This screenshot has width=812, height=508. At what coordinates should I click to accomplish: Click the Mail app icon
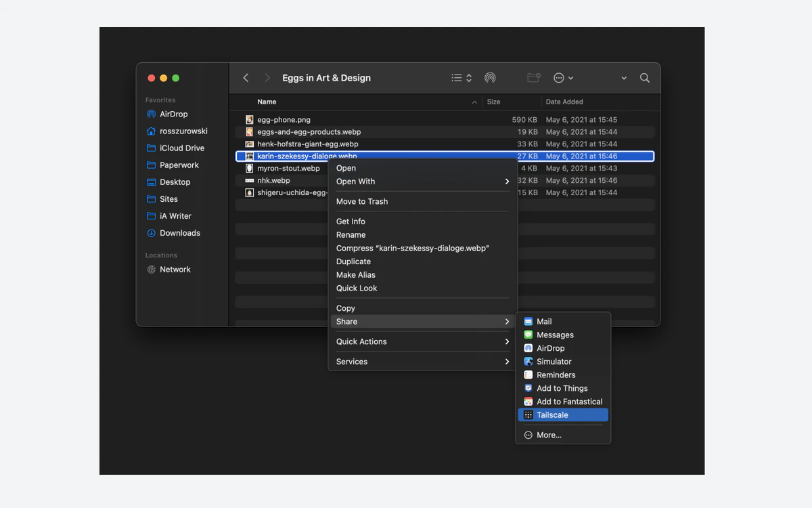528,322
